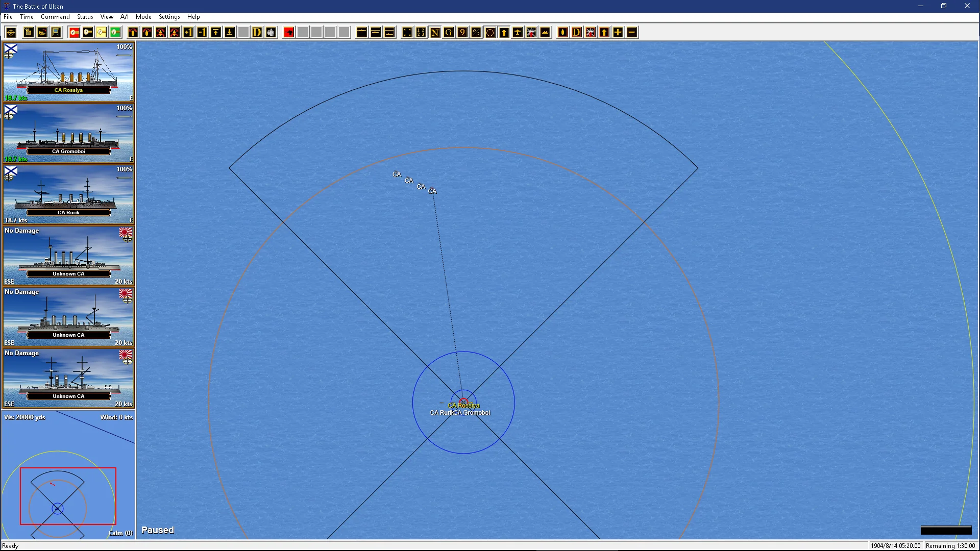
Task: Select the CA Rurik ship card
Action: point(68,194)
